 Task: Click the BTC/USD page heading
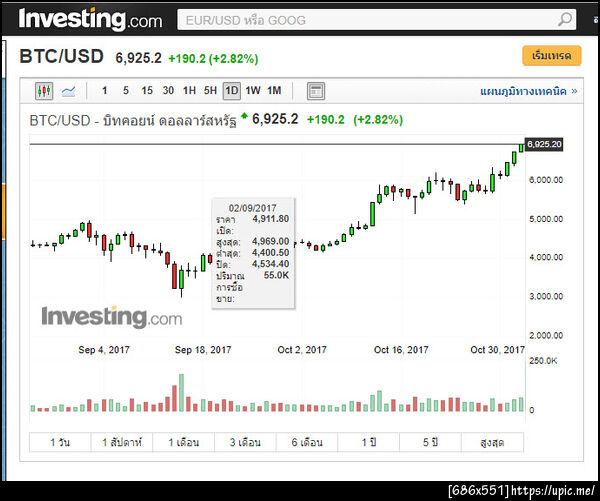[62, 56]
